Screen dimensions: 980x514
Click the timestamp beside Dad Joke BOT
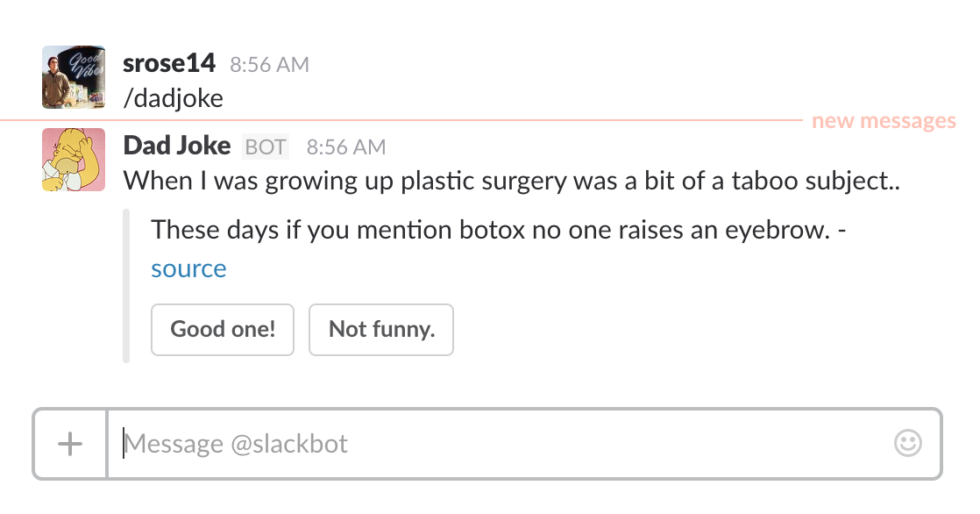pos(346,146)
